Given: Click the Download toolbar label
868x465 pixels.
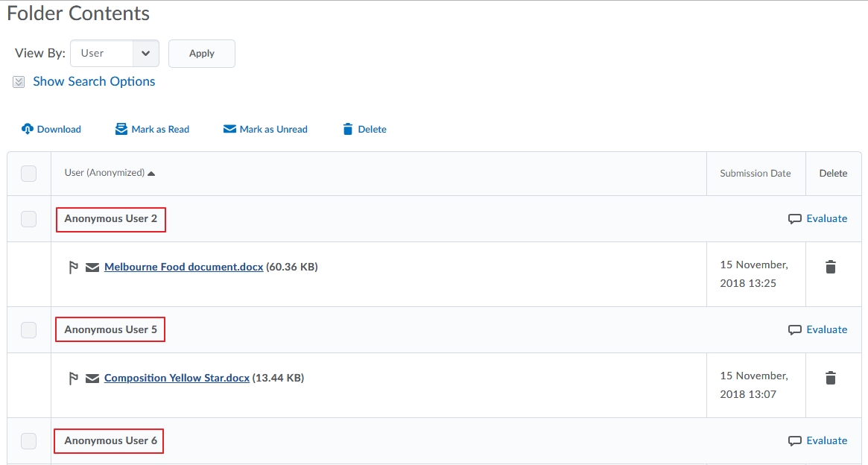Looking at the screenshot, I should [x=59, y=129].
